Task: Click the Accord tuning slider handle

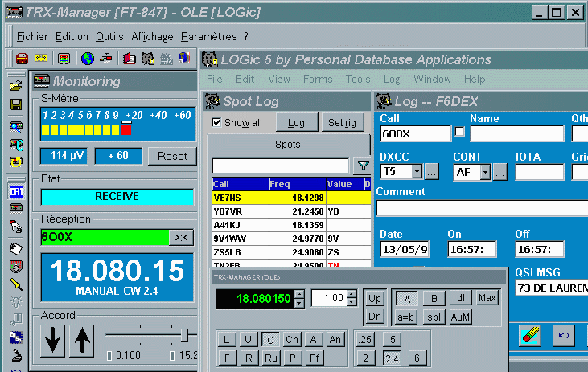Action: (x=184, y=335)
